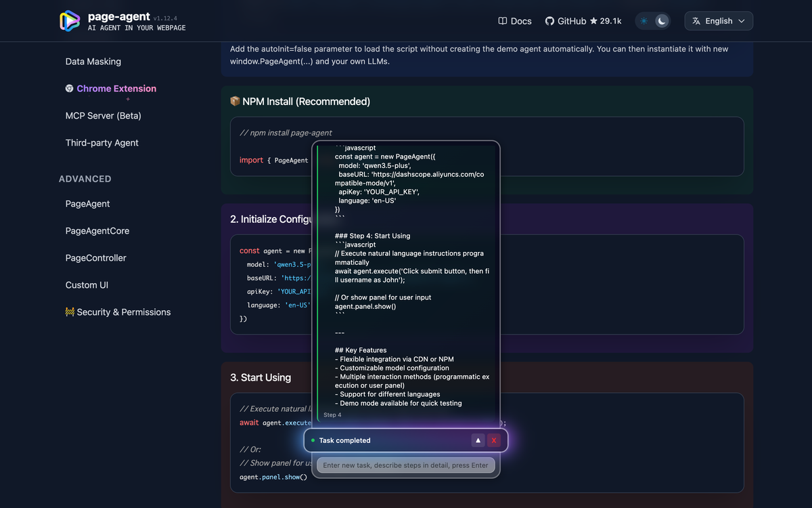
Task: Open PageAgentCore sidebar page
Action: pyautogui.click(x=97, y=231)
